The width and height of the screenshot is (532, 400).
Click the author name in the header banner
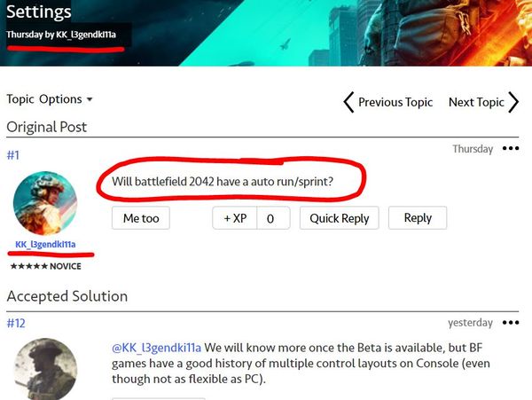(86, 35)
